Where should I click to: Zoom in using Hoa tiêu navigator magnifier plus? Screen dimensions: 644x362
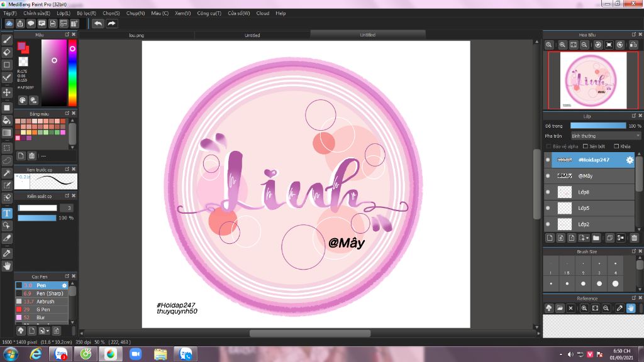click(x=562, y=45)
